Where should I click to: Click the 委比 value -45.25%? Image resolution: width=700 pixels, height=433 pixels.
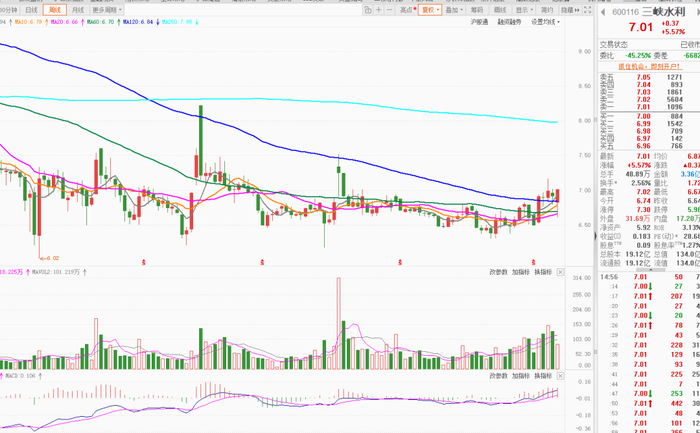click(x=638, y=56)
